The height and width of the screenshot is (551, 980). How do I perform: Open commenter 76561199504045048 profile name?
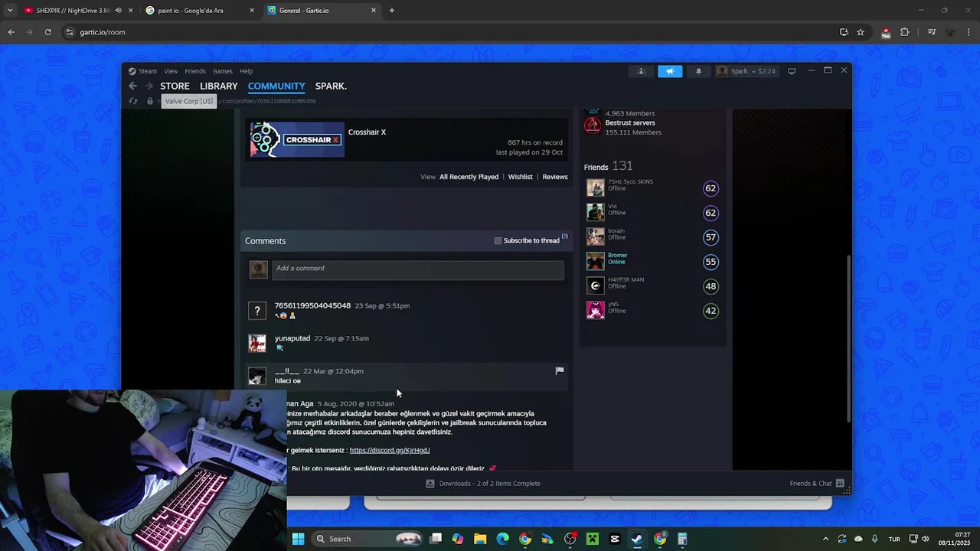pos(312,305)
